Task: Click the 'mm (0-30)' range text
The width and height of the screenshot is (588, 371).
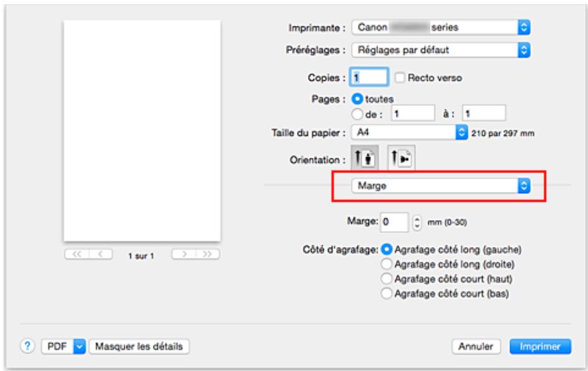Action: coord(447,222)
